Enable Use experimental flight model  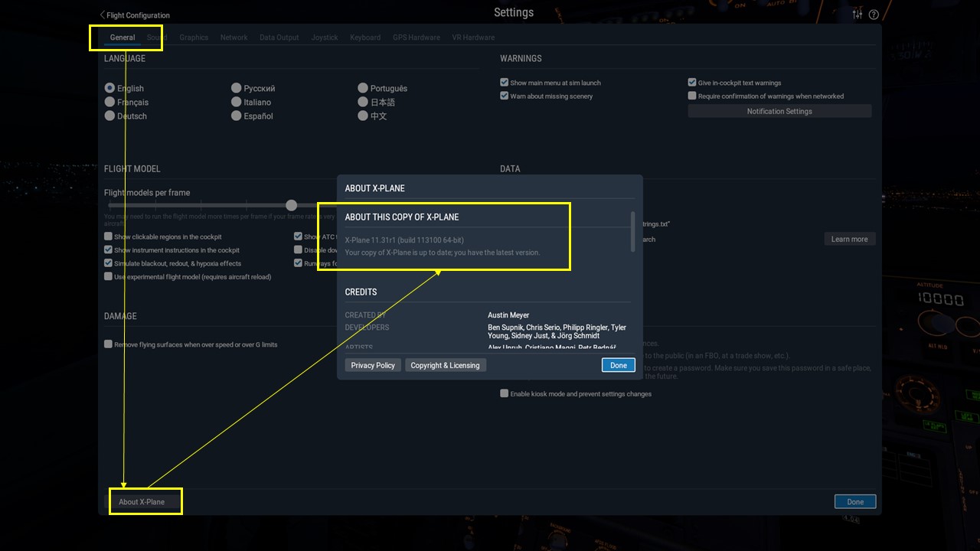pos(109,276)
